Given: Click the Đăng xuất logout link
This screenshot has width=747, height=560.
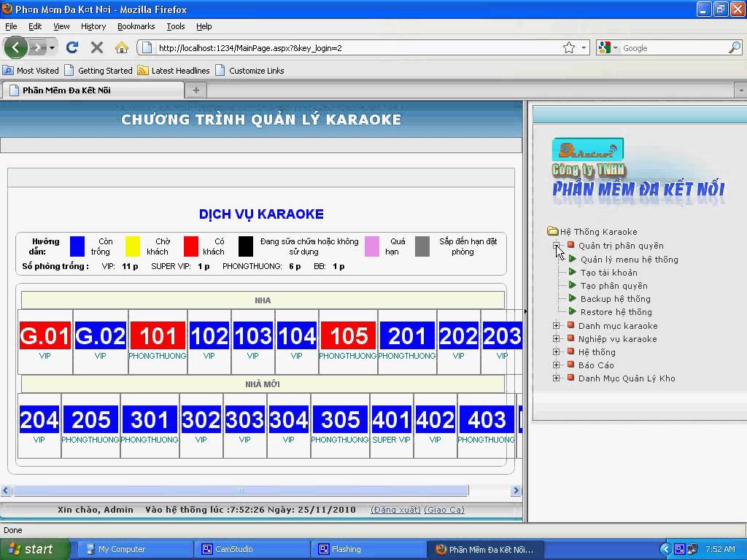Looking at the screenshot, I should 395,510.
